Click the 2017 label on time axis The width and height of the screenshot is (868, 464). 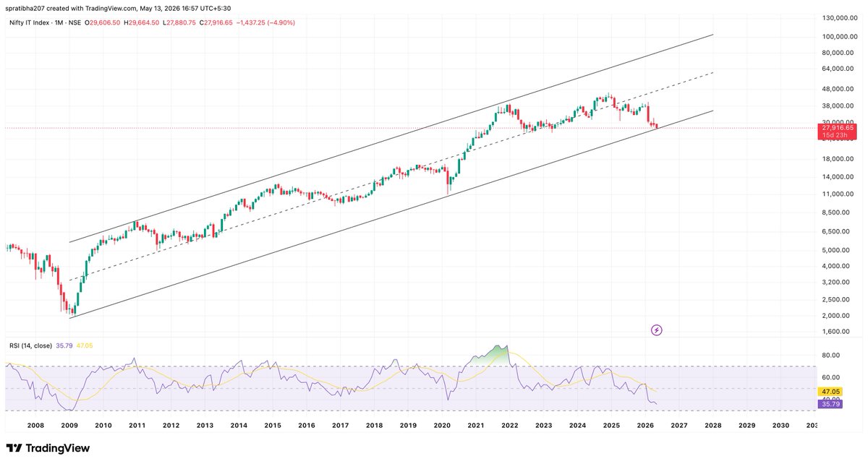coord(341,426)
